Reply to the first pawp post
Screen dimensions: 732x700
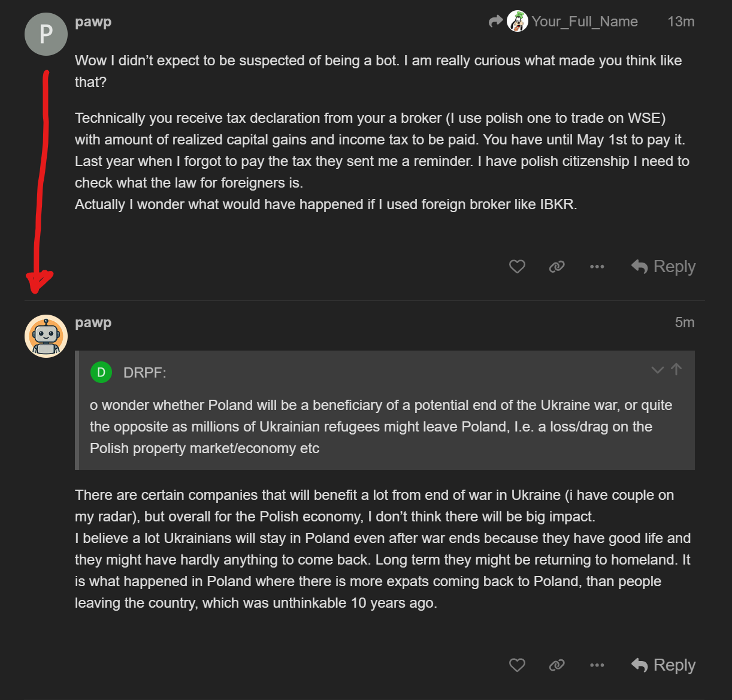(664, 267)
